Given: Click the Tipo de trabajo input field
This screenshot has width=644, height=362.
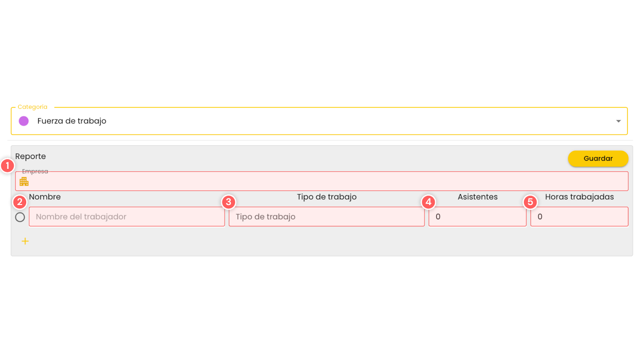Looking at the screenshot, I should click(x=326, y=216).
